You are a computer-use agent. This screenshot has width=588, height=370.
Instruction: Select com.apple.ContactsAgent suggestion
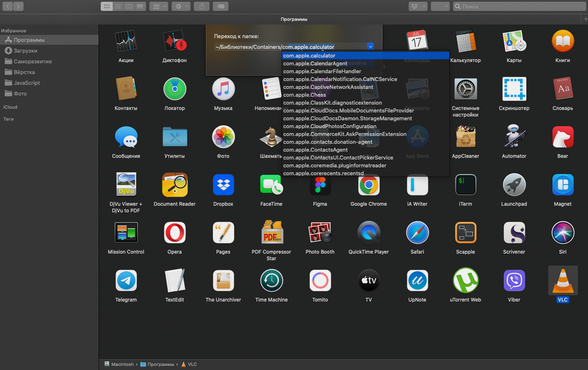point(315,150)
